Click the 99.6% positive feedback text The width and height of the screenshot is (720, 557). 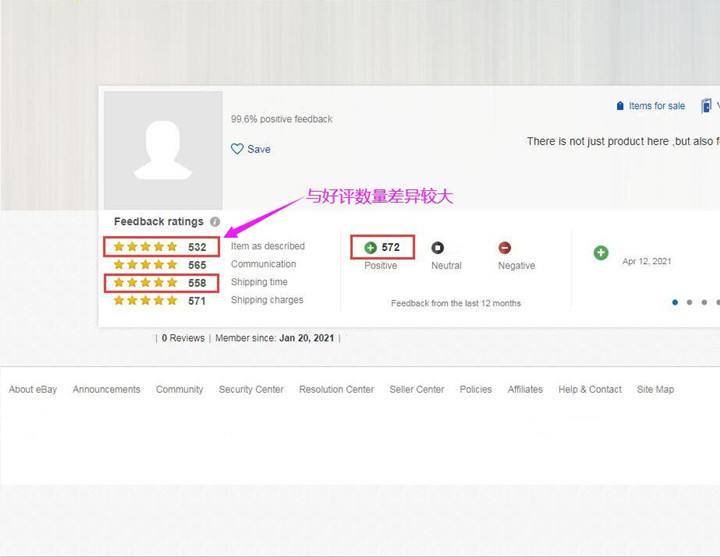(x=281, y=119)
